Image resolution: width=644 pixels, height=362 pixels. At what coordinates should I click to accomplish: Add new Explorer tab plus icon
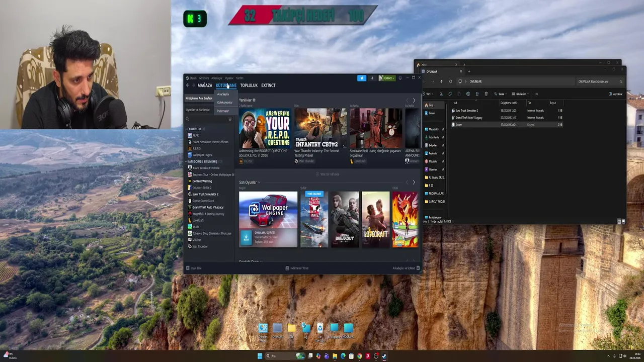pos(469,71)
